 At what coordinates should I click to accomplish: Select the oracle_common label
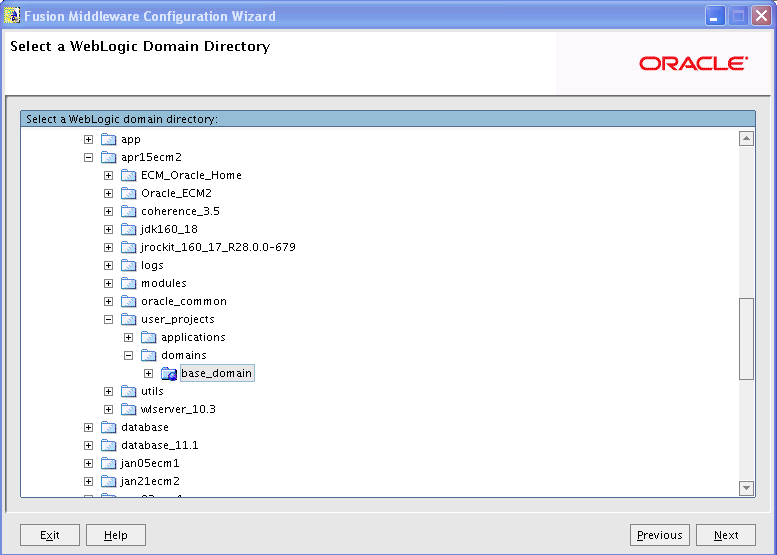pyautogui.click(x=184, y=301)
